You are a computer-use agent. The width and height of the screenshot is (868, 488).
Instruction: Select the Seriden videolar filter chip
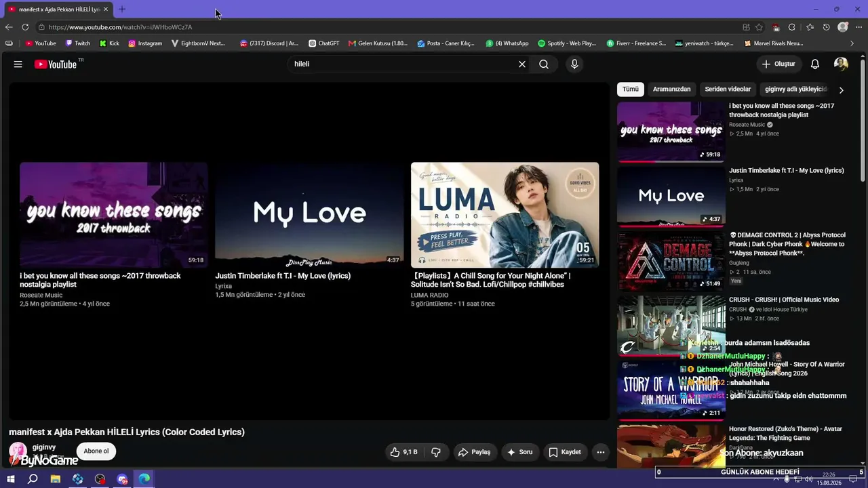728,89
